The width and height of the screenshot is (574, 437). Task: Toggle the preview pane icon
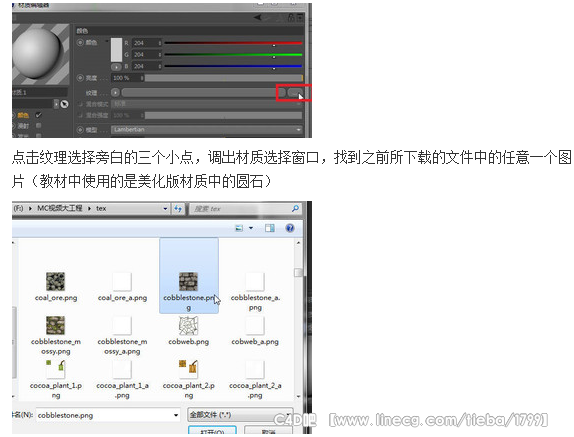click(270, 228)
